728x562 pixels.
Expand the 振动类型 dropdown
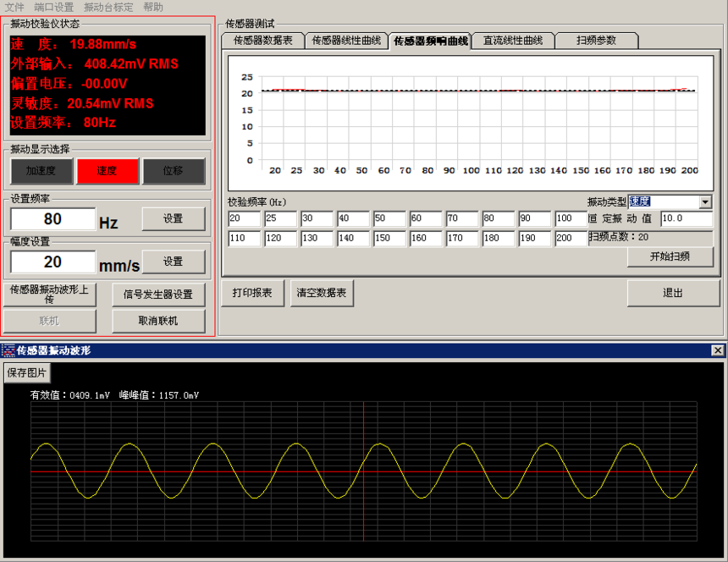point(705,202)
